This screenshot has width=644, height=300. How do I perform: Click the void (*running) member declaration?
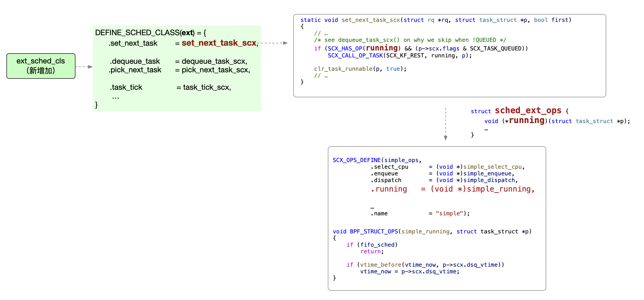pos(557,121)
